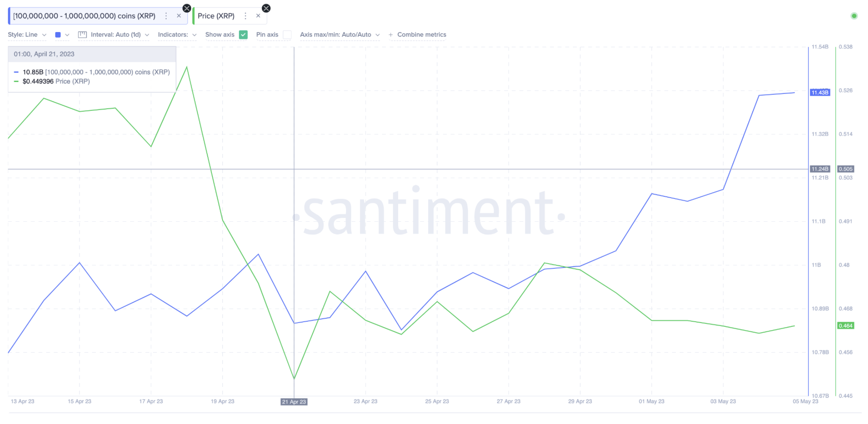The height and width of the screenshot is (424, 868).
Task: Open the Indicators dropdown
Action: (x=177, y=35)
